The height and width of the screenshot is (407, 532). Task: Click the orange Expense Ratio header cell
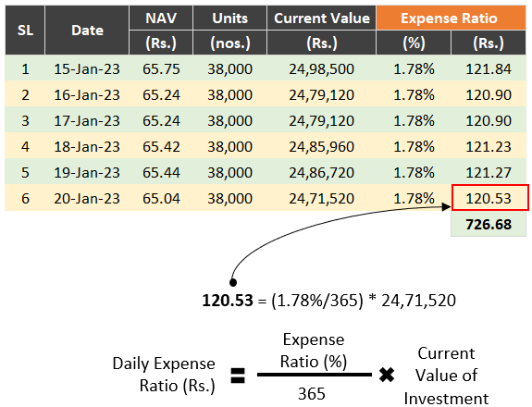pos(451,18)
